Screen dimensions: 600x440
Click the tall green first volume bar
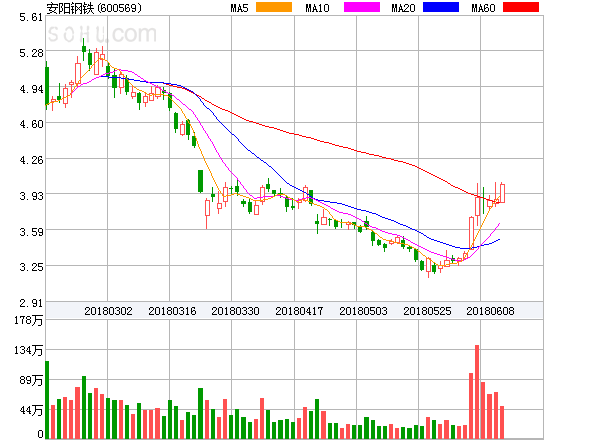coord(47,399)
